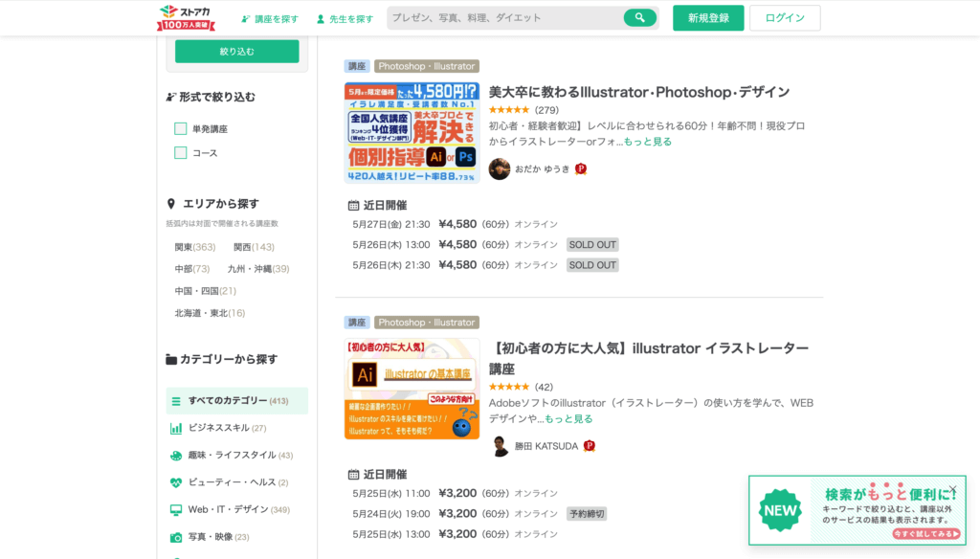The image size is (980, 559).
Task: Click 今すぐ試してみる in banner
Action: pos(926,533)
